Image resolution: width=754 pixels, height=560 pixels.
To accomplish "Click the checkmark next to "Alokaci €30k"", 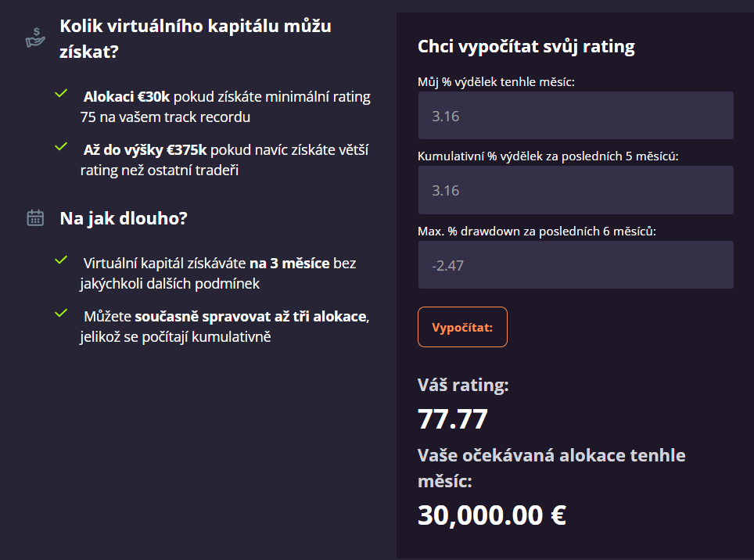I will [61, 94].
